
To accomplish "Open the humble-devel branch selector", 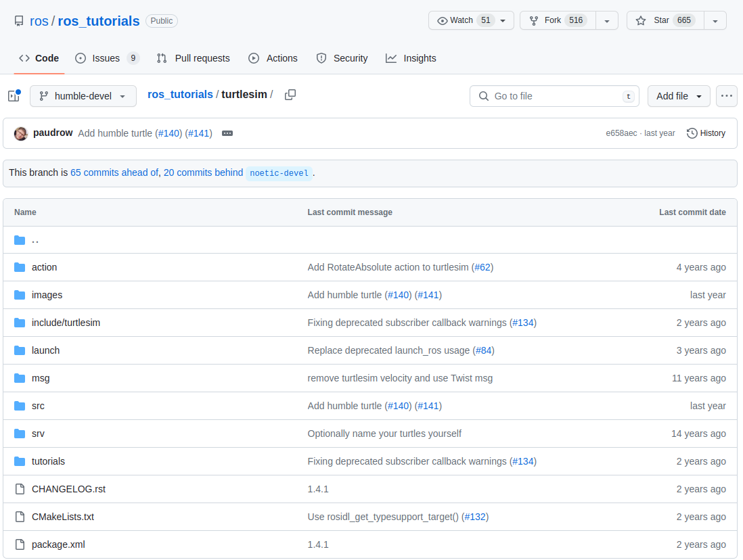I will [x=83, y=96].
